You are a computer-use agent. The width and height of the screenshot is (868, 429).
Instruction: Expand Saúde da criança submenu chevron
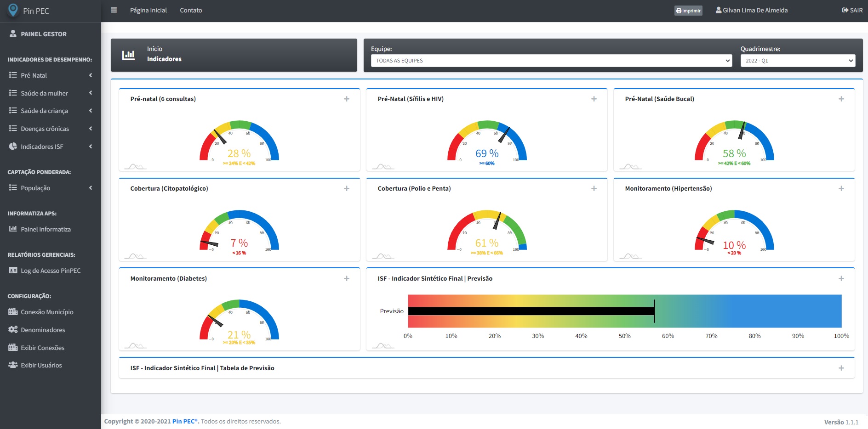tap(91, 111)
